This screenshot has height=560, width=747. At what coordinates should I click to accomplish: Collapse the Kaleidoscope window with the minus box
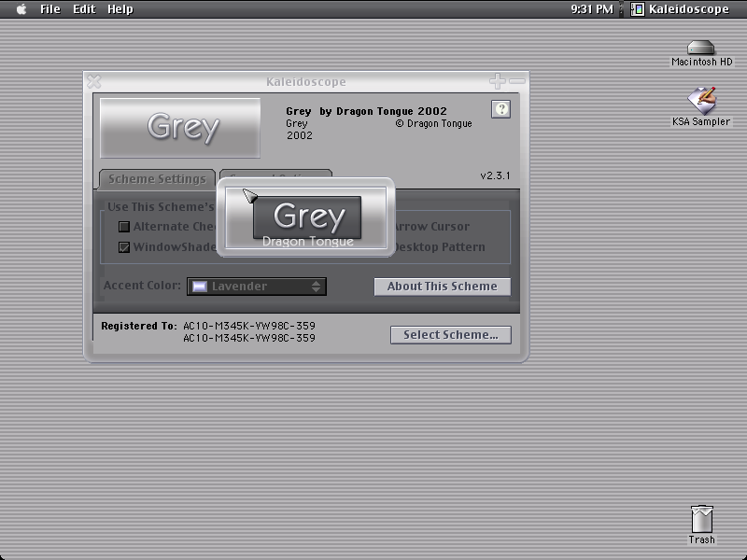pyautogui.click(x=517, y=81)
